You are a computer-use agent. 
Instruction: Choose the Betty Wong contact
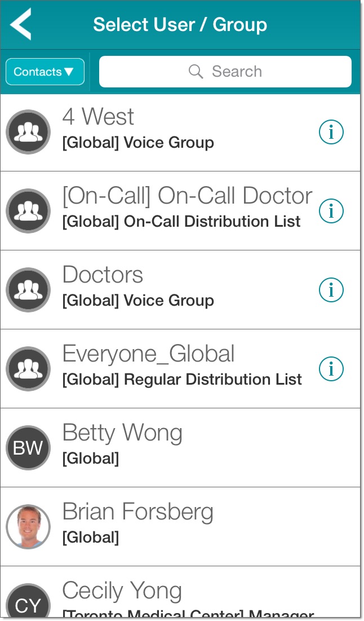click(x=122, y=433)
